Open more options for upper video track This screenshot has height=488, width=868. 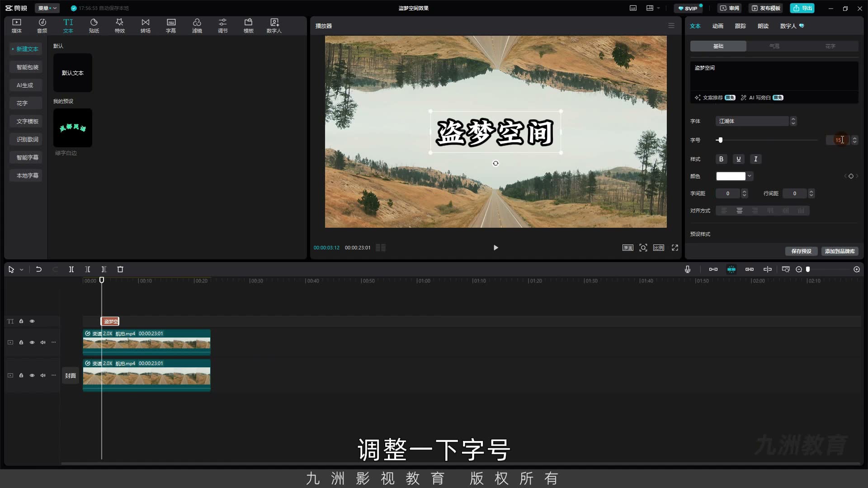pyautogui.click(x=54, y=343)
